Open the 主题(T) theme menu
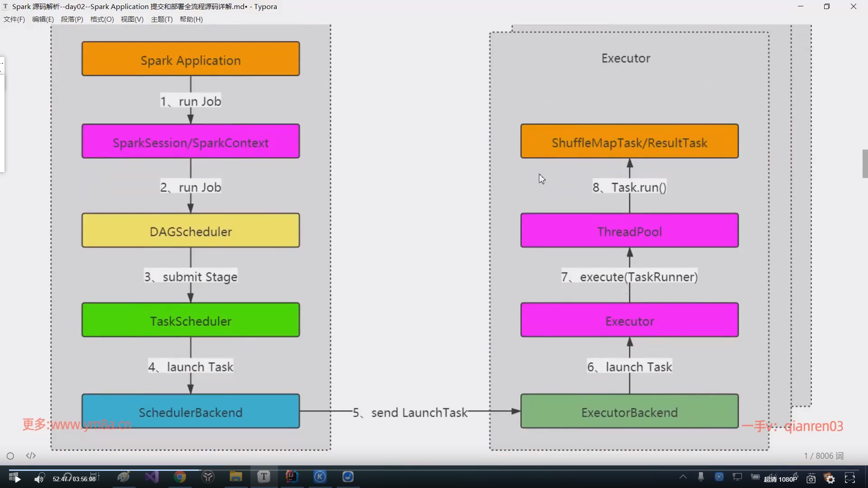868x488 pixels. tap(161, 19)
